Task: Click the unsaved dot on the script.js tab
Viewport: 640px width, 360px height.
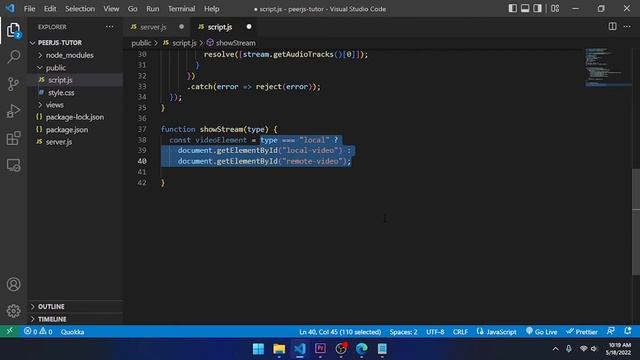Action: 249,27
